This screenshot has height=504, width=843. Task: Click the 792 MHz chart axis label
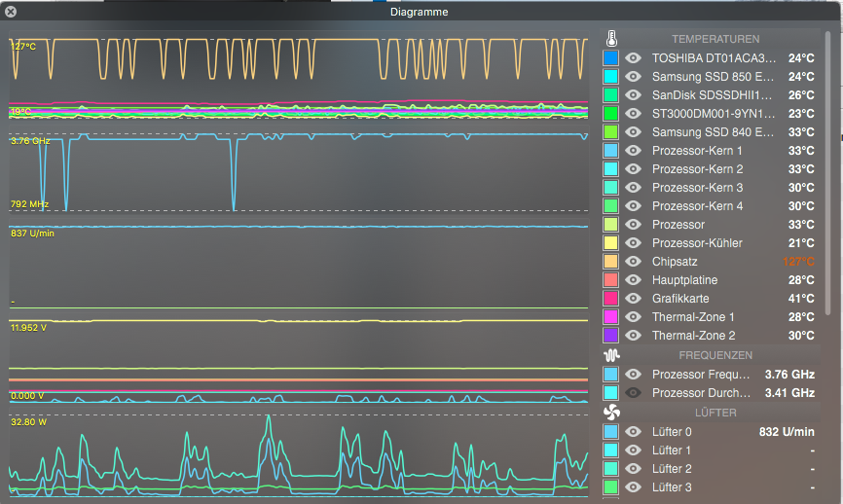click(29, 204)
